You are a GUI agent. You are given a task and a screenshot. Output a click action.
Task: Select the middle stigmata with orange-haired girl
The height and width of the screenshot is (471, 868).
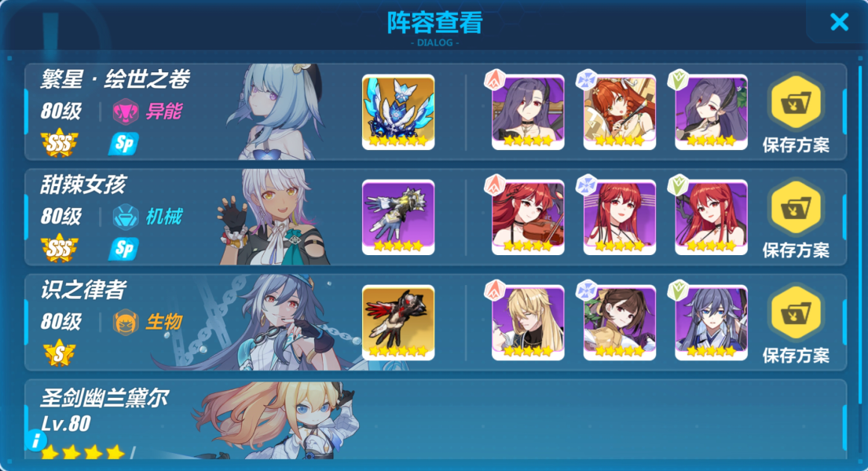click(620, 112)
